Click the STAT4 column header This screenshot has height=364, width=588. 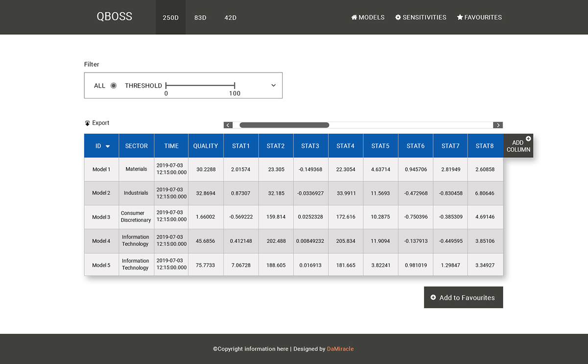[345, 146]
